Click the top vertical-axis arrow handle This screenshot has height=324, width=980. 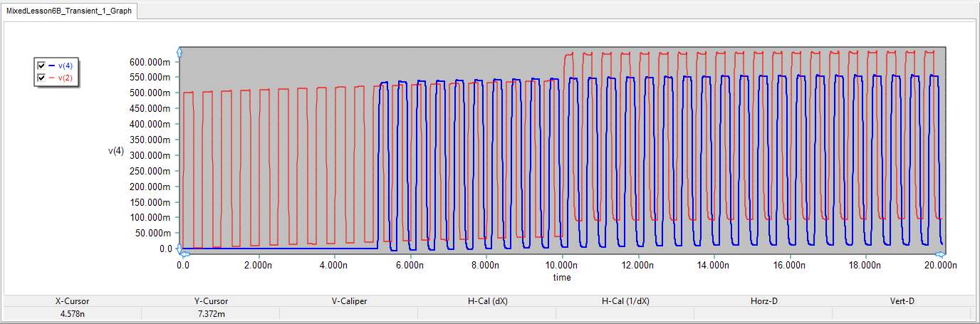180,51
